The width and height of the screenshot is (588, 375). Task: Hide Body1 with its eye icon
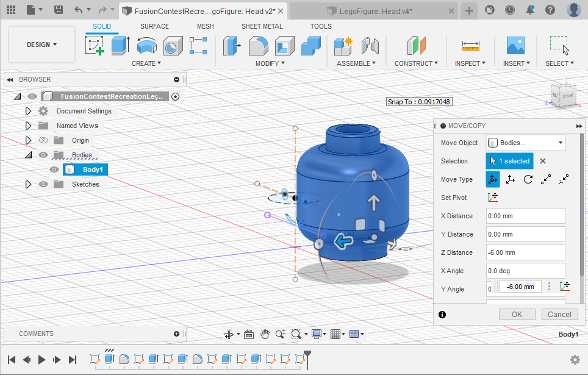click(54, 170)
